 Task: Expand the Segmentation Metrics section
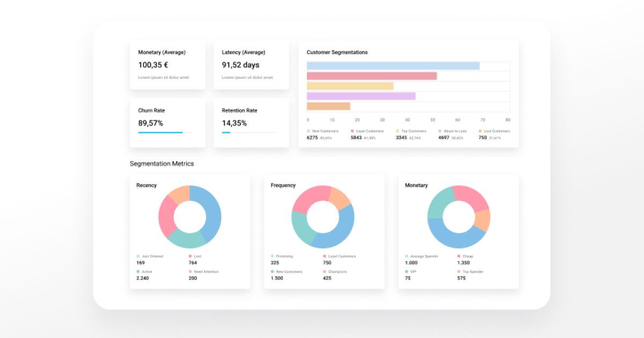[x=162, y=164]
